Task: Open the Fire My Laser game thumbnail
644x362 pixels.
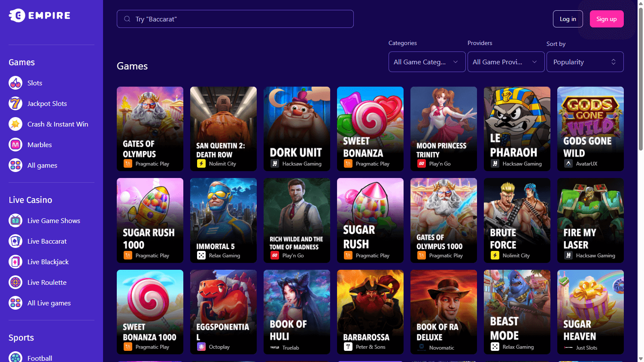Action: coord(590,220)
